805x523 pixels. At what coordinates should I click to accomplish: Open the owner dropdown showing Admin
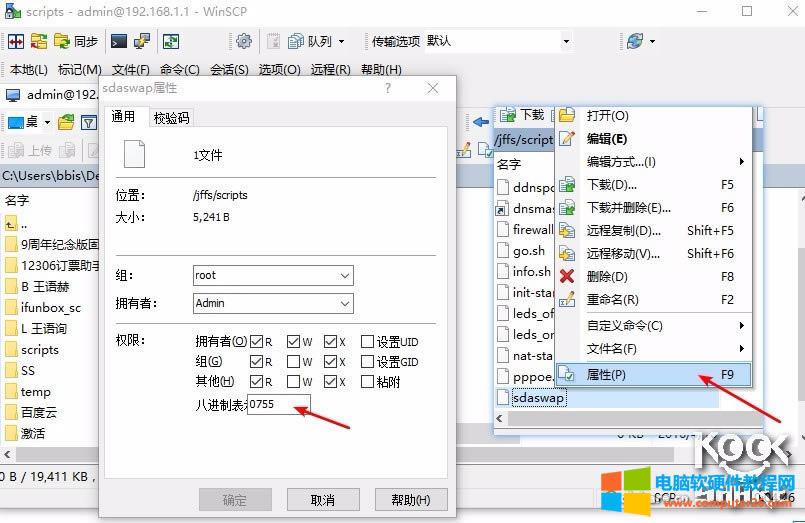pos(344,303)
